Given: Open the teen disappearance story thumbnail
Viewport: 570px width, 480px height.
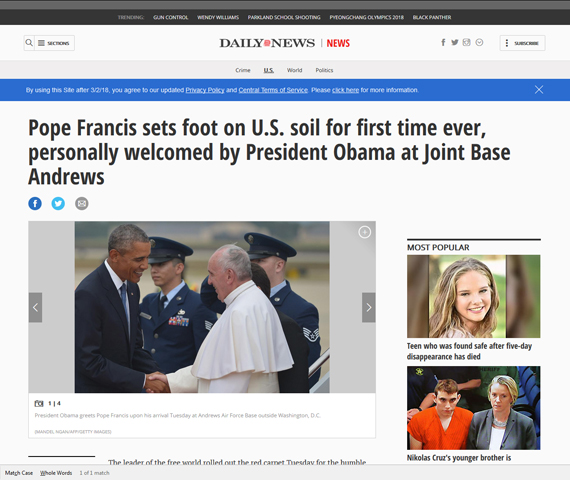Looking at the screenshot, I should (x=474, y=296).
